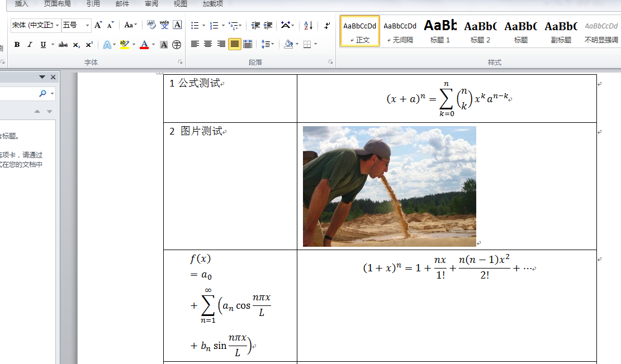Open Paragraph dialog launcher
The width and height of the screenshot is (621, 364).
pyautogui.click(x=331, y=62)
